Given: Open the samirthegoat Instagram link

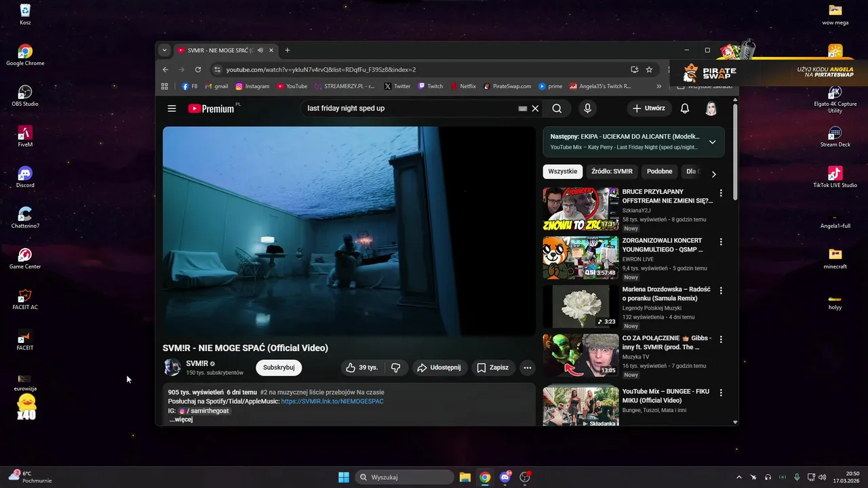Looking at the screenshot, I should click(x=203, y=411).
